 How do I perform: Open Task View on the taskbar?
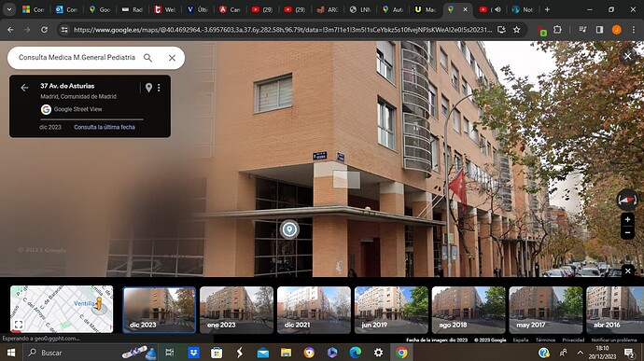[x=169, y=353]
